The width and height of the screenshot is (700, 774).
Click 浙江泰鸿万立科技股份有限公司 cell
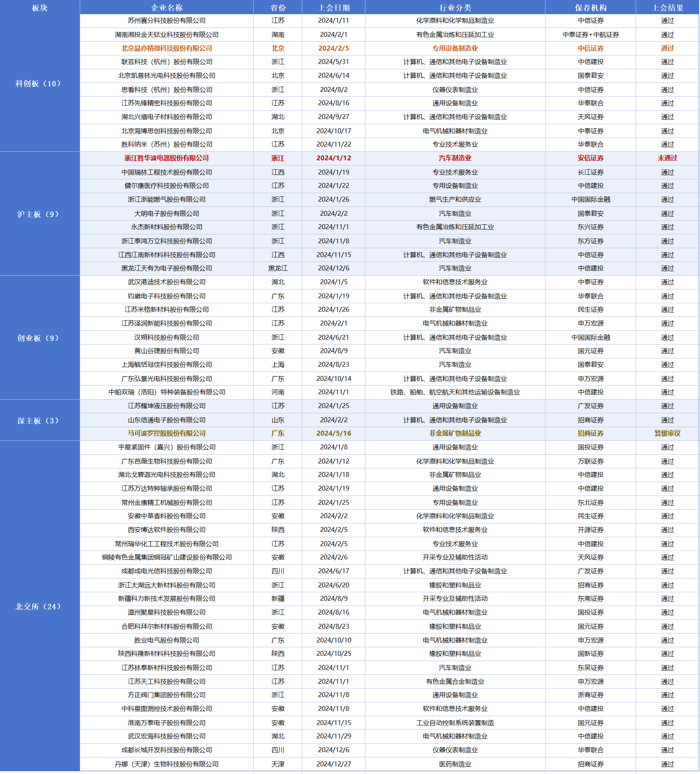167,241
